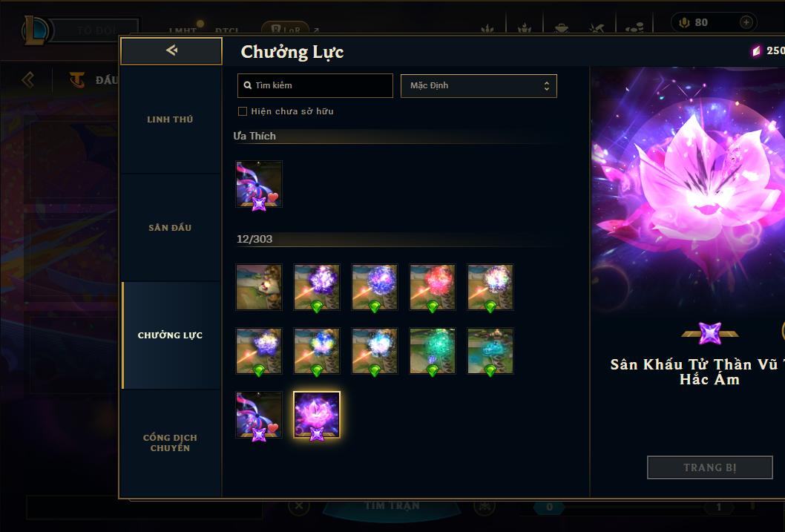Click the Tìm kiếm search field
The image size is (785, 532).
point(315,85)
